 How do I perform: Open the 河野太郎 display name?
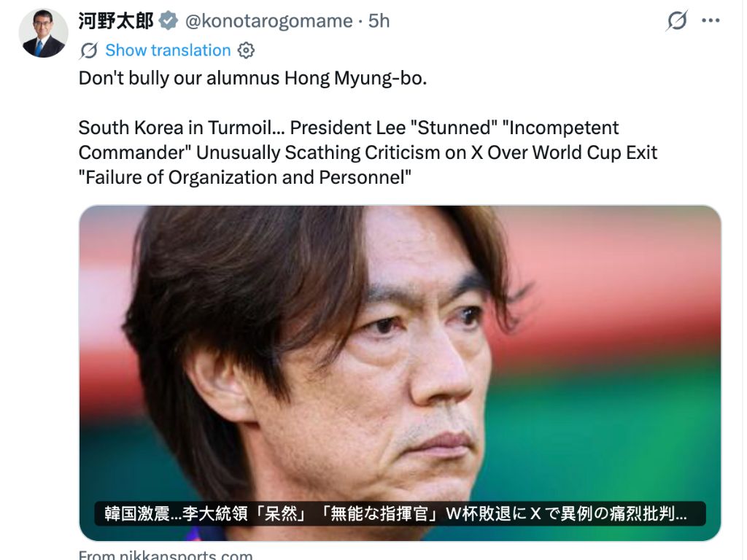point(116,21)
